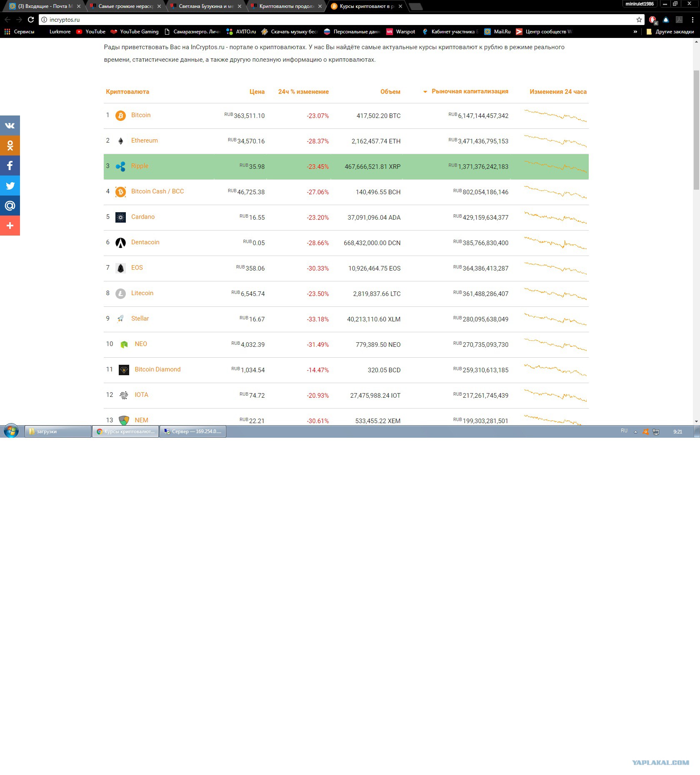Image resolution: width=700 pixels, height=775 pixels.
Task: Open Lurkmore bookmark
Action: 60,32
